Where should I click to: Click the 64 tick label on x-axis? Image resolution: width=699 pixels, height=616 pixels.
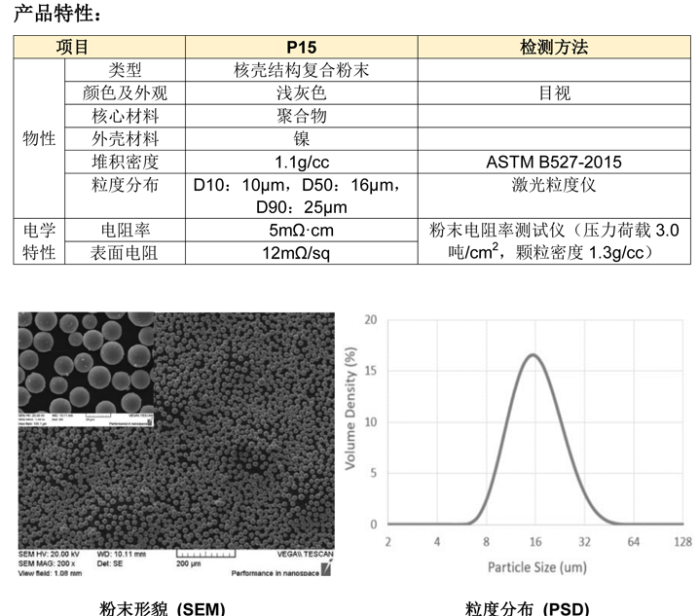(633, 541)
